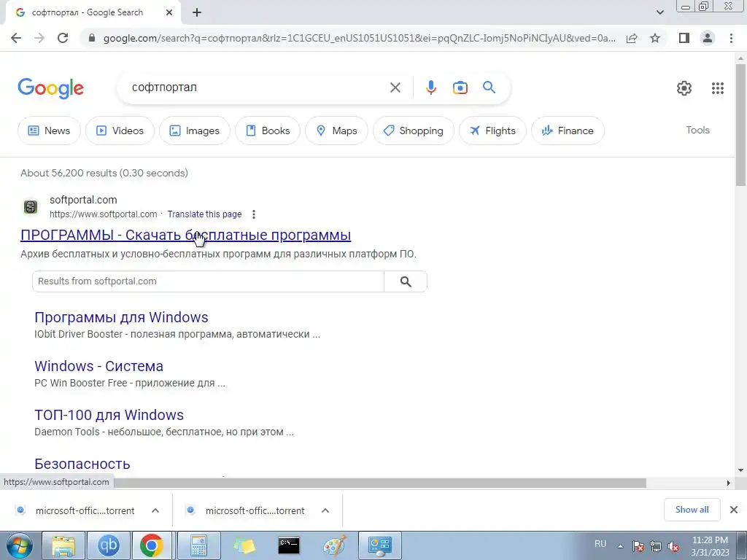
Task: Switch to Books results
Action: (x=268, y=131)
